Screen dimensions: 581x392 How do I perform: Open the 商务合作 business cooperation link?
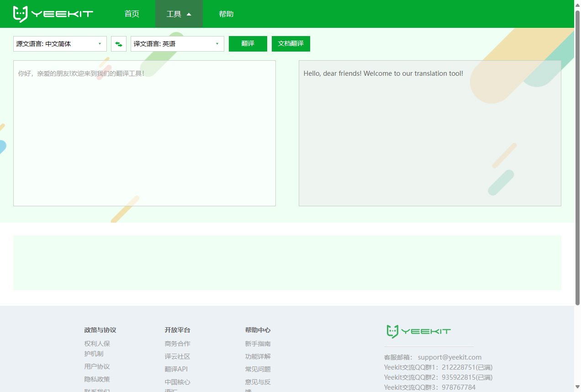coord(177,344)
